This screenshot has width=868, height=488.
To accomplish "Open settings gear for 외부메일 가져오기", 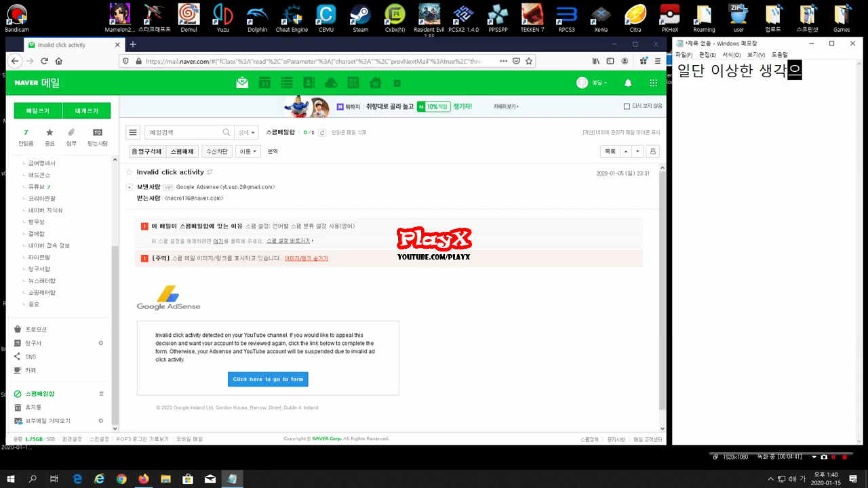I will point(101,421).
